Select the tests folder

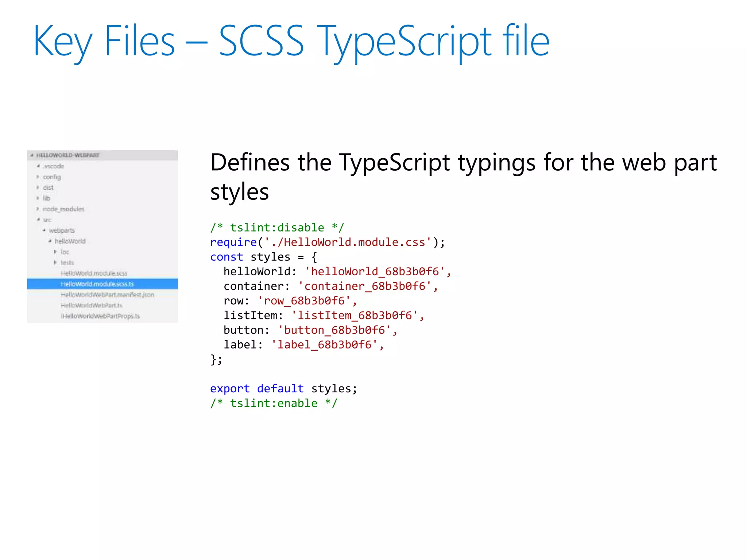pos(67,262)
